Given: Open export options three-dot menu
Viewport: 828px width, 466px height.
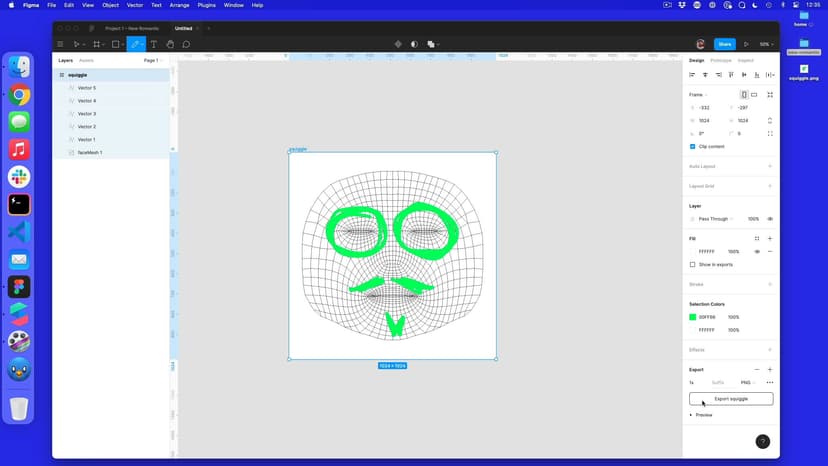Looking at the screenshot, I should click(x=770, y=383).
